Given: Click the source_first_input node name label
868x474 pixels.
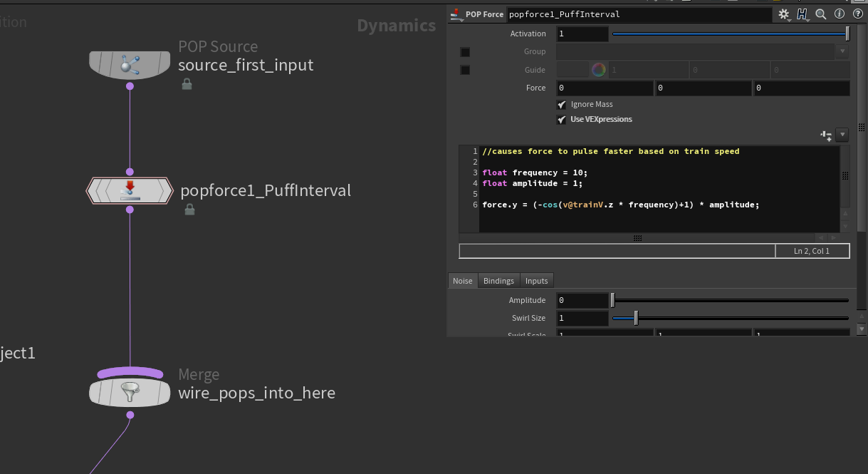Looking at the screenshot, I should click(x=246, y=65).
